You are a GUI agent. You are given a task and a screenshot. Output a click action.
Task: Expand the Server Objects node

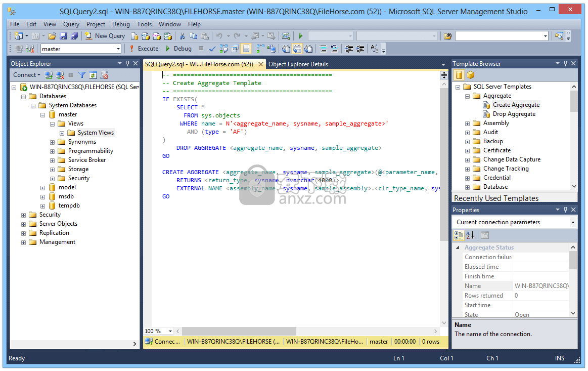24,224
